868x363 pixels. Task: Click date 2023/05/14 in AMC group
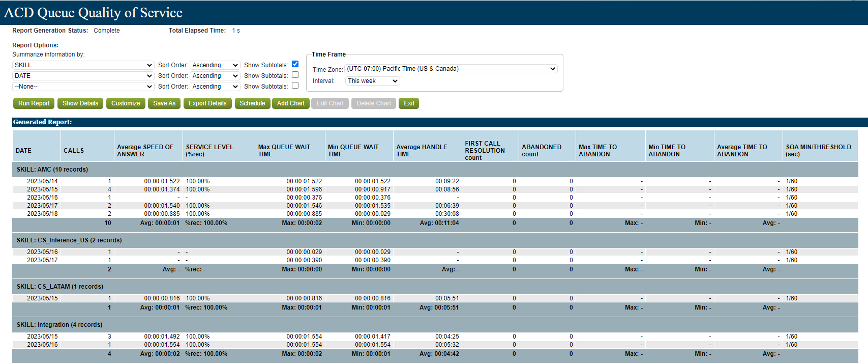click(42, 181)
